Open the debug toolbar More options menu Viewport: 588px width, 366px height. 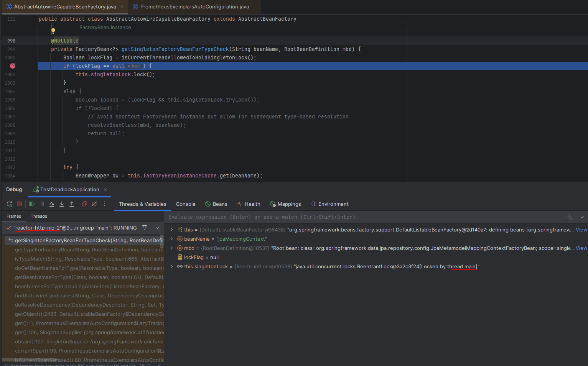pyautogui.click(x=104, y=204)
